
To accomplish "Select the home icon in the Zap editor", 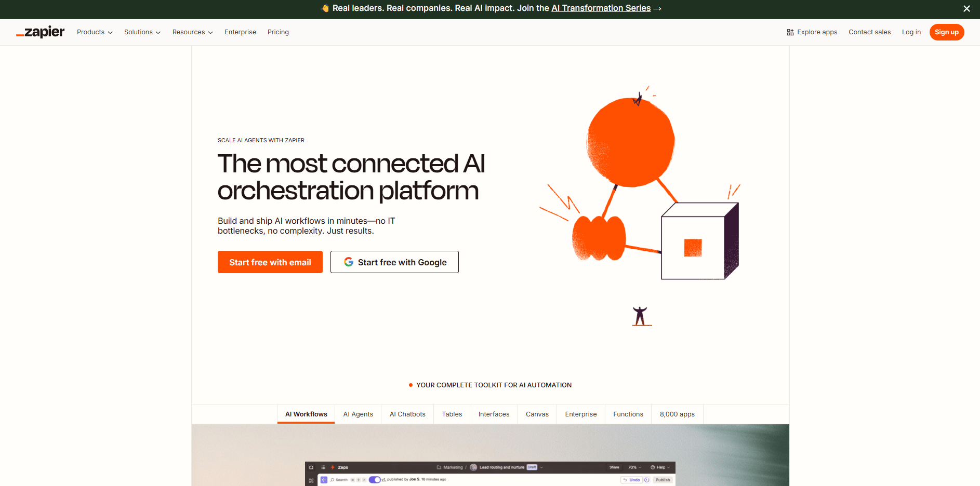I will [311, 467].
